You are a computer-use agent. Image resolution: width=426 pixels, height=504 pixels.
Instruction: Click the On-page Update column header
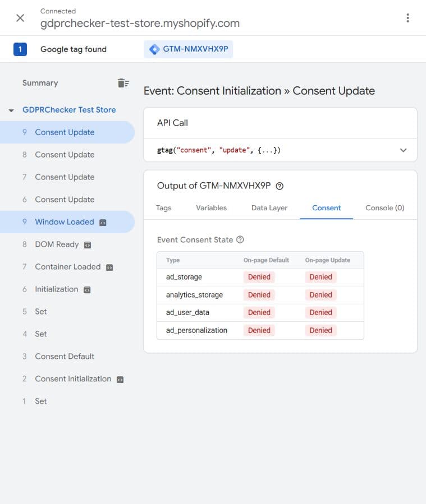pos(328,260)
